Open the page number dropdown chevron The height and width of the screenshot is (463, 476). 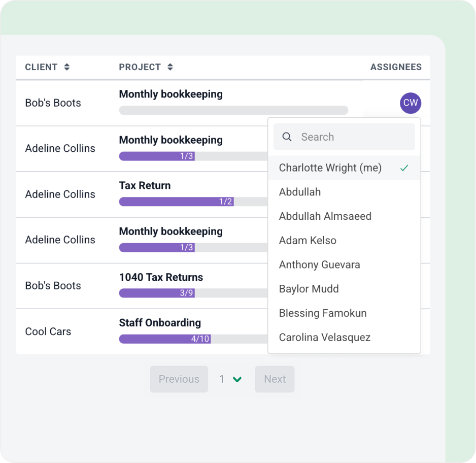point(237,379)
